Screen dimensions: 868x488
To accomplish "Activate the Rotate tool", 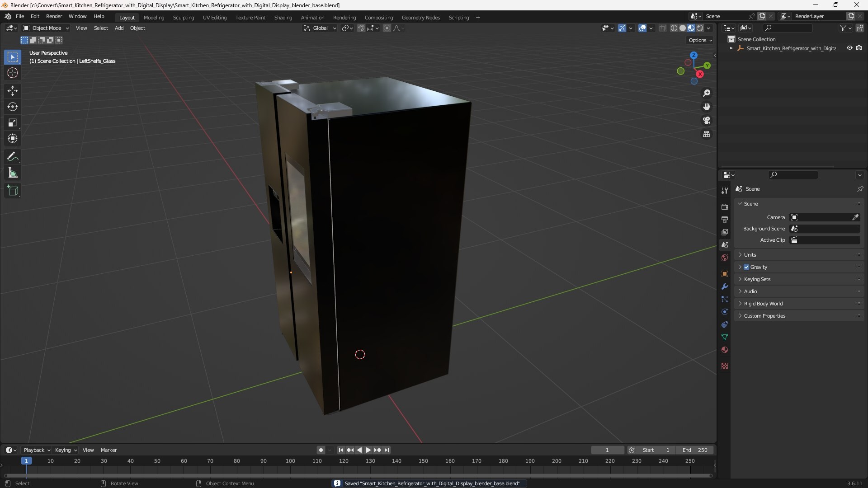I will 12,107.
